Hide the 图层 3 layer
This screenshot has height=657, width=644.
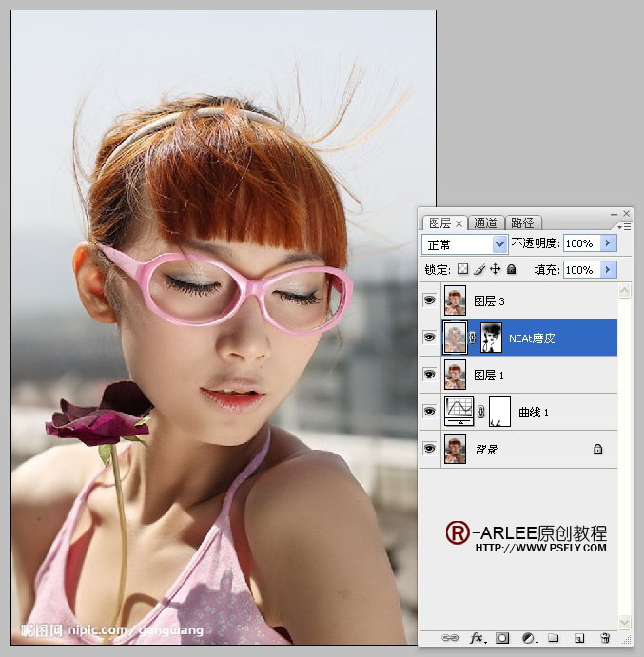[429, 300]
